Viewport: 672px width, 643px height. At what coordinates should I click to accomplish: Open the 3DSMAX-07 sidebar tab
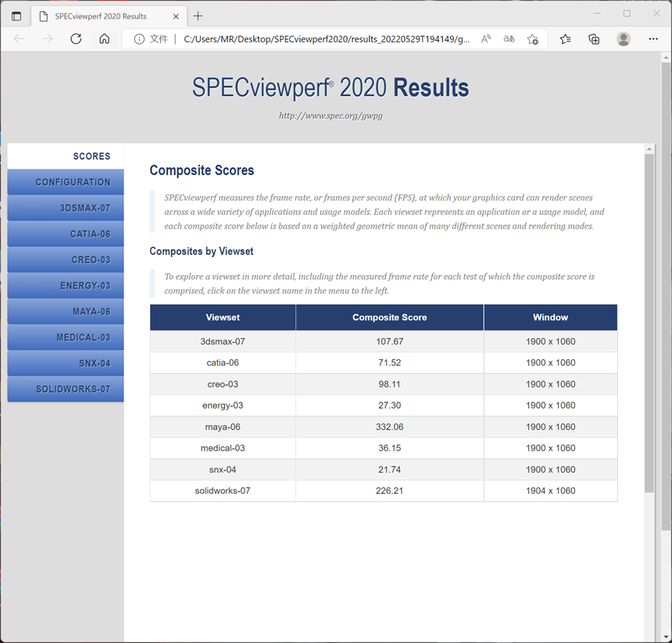[66, 208]
